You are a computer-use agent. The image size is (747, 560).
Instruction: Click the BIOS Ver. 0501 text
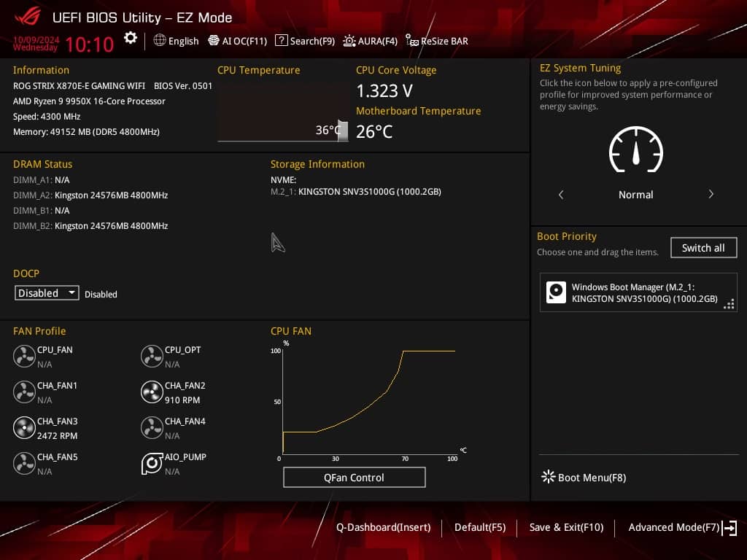point(183,86)
